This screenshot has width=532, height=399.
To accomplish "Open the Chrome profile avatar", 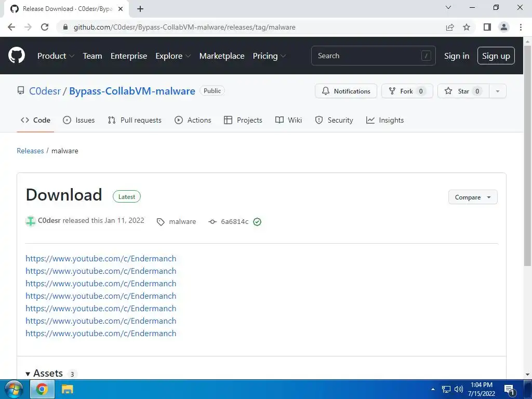I will tap(504, 27).
